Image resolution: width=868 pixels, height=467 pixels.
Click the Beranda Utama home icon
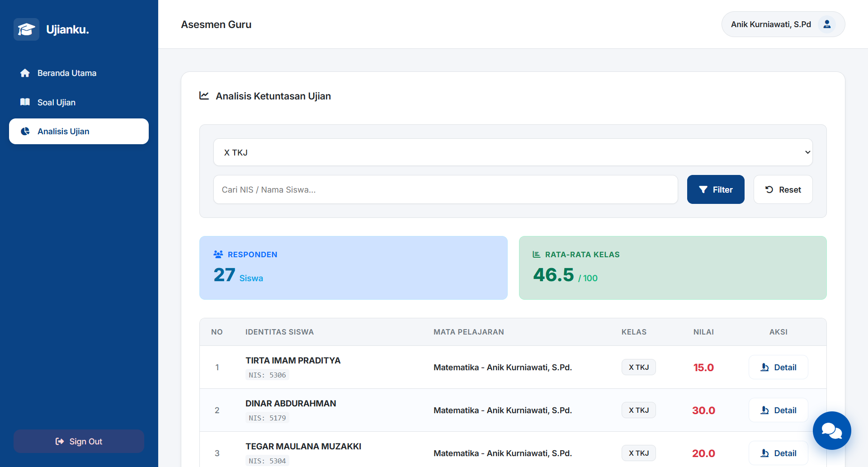25,73
